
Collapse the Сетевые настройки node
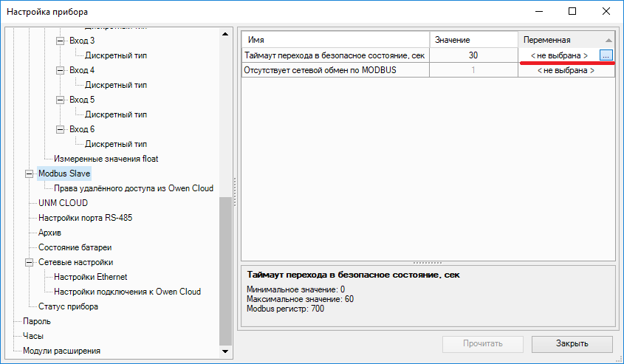coord(30,262)
